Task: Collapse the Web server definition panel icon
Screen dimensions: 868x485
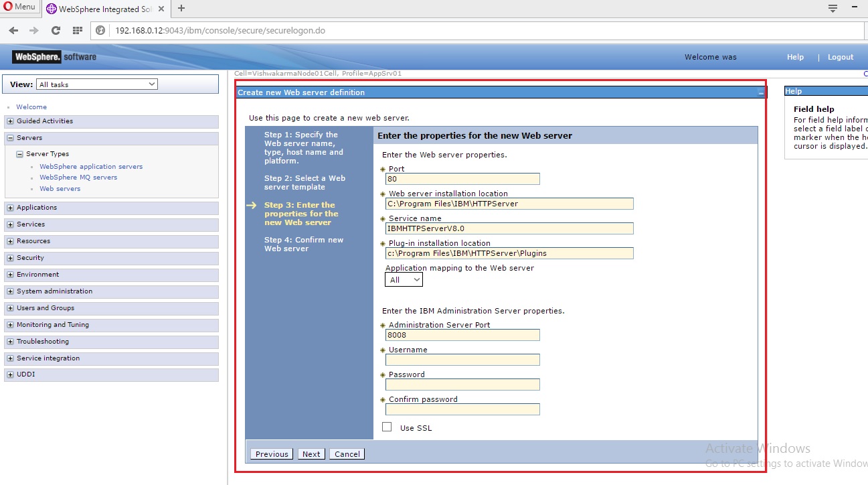Action: (x=760, y=92)
